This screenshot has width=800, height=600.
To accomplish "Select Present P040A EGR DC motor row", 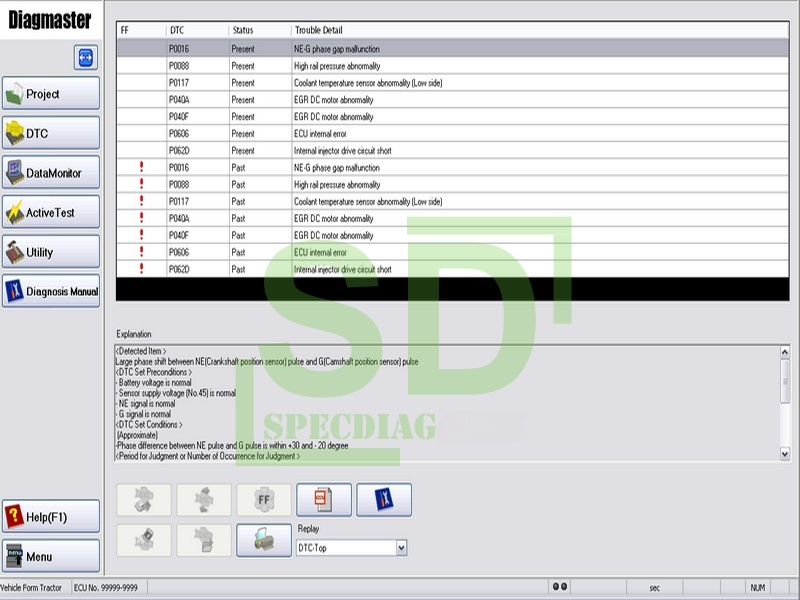I will 453,99.
